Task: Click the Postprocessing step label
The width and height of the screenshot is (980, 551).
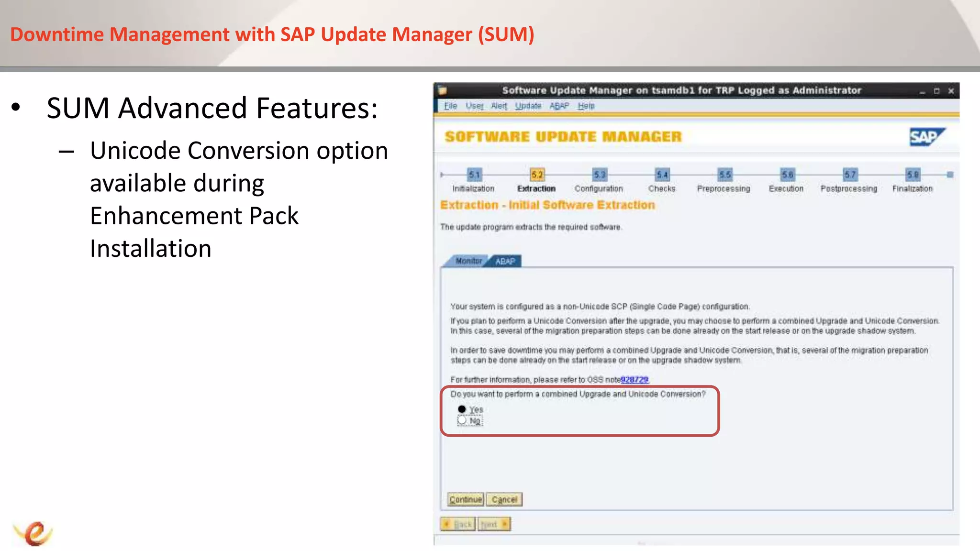Action: click(x=849, y=189)
